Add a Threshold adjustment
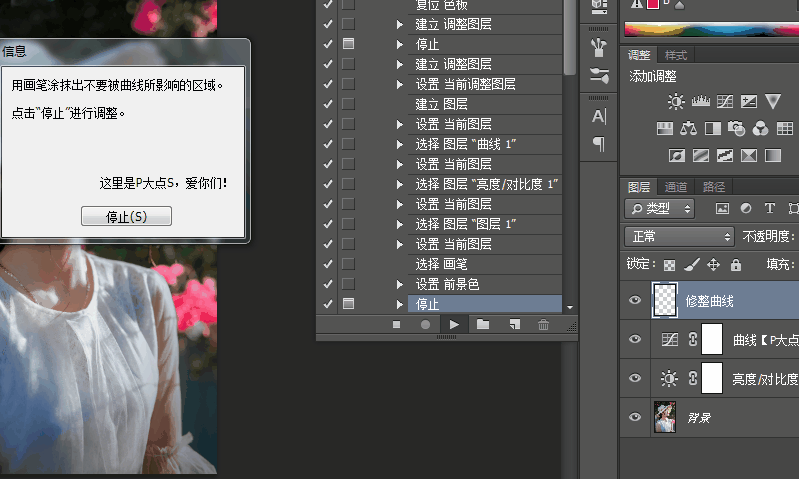The height and width of the screenshot is (479, 799). (725, 155)
